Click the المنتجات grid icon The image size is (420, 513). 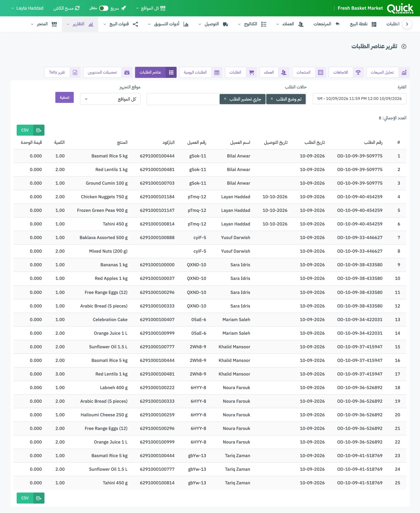[320, 72]
